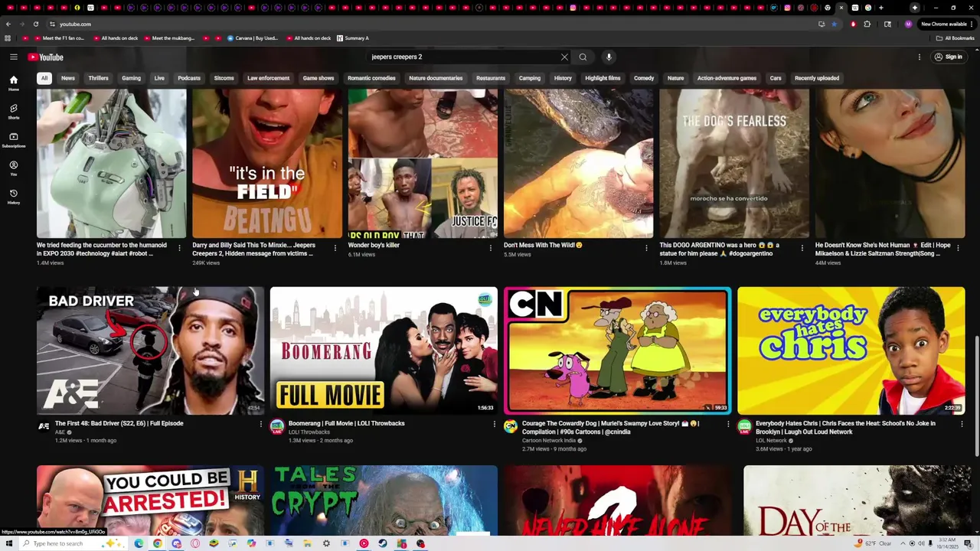Click the Sign in button

pyautogui.click(x=948, y=57)
